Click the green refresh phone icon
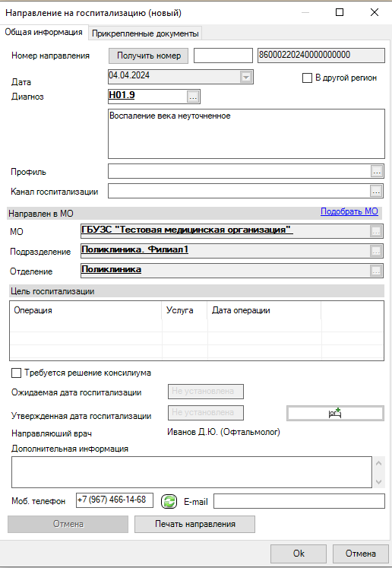Viewport: 392px width, 568px height. pyautogui.click(x=169, y=501)
